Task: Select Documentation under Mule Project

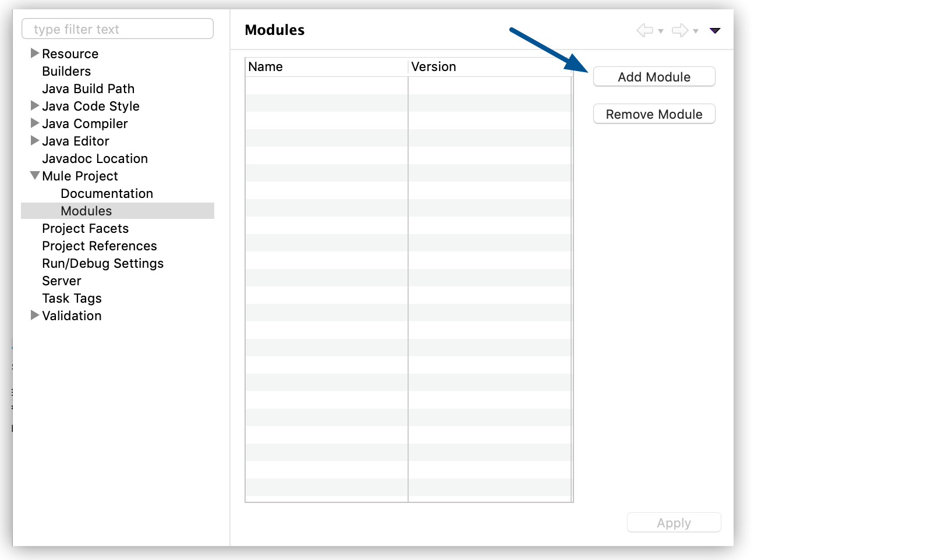Action: tap(107, 193)
